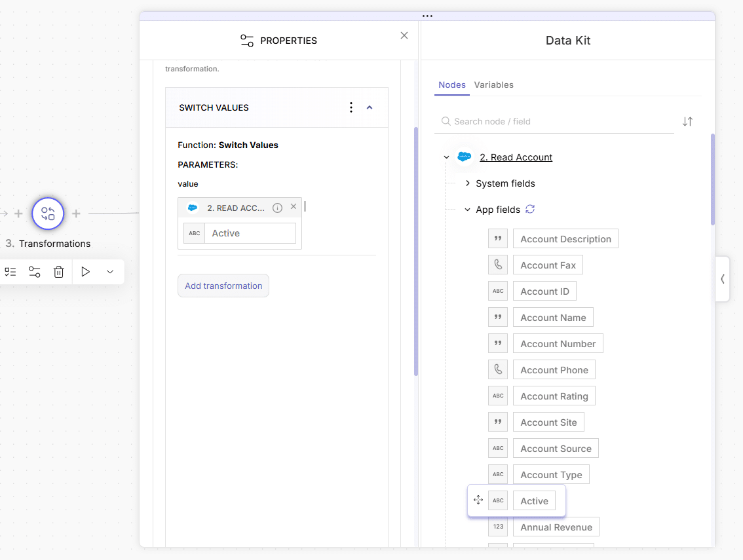The width and height of the screenshot is (743, 560).
Task: Click the ABC icon beside Active in Data Kit
Action: 498,501
